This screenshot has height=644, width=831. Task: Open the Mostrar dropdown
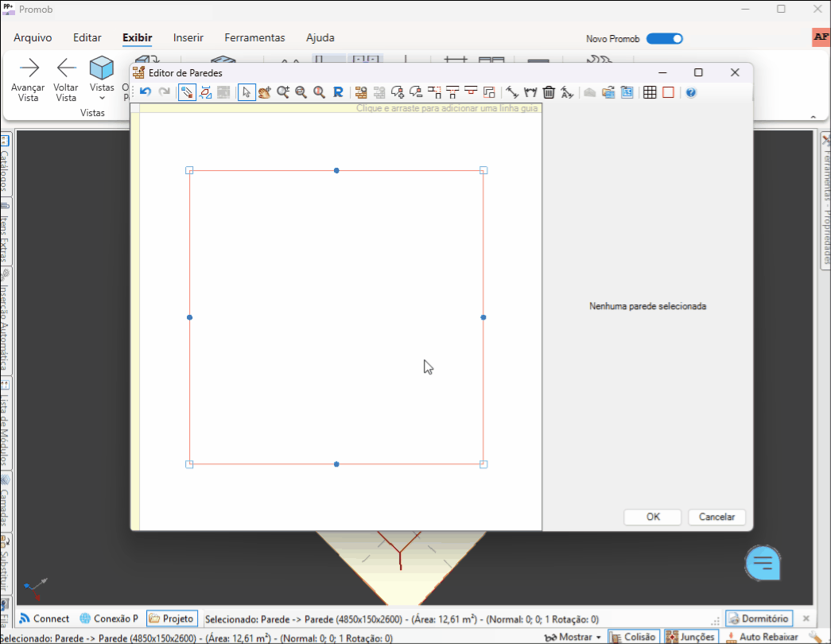574,637
